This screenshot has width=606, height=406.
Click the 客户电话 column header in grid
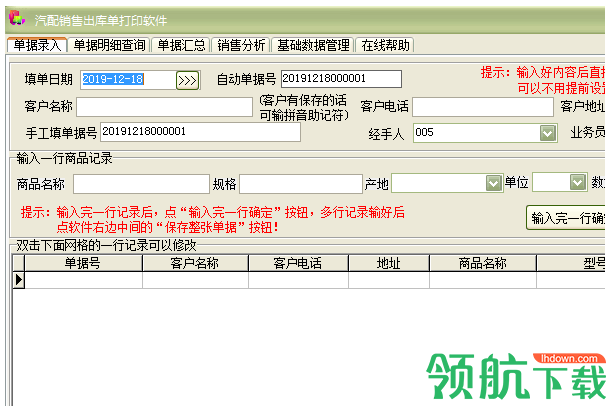(298, 263)
